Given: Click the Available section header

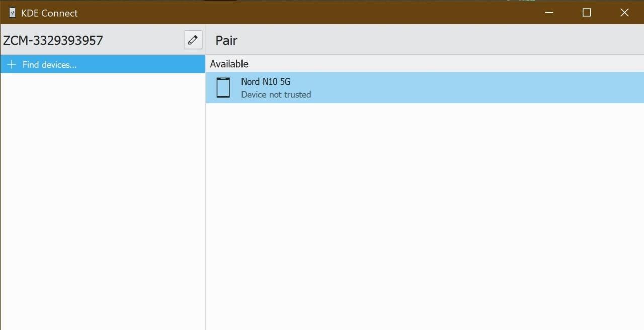Looking at the screenshot, I should [x=229, y=64].
